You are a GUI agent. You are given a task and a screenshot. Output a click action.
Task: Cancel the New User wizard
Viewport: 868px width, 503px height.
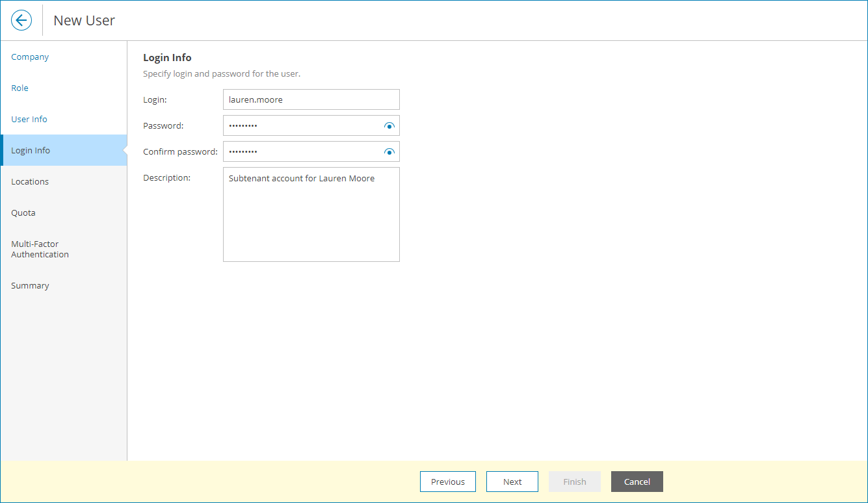tap(637, 482)
